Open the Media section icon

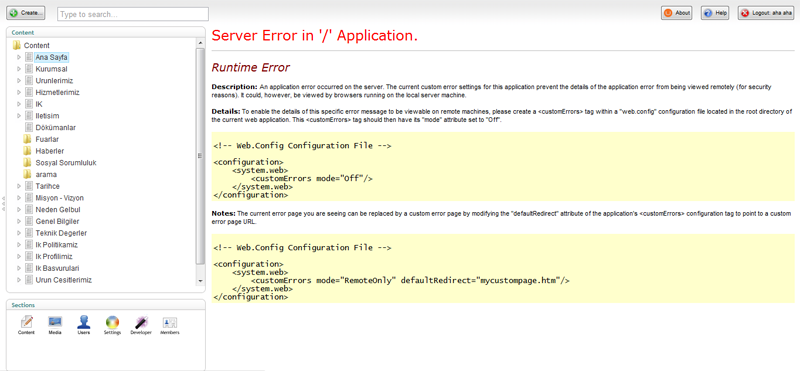click(x=55, y=325)
